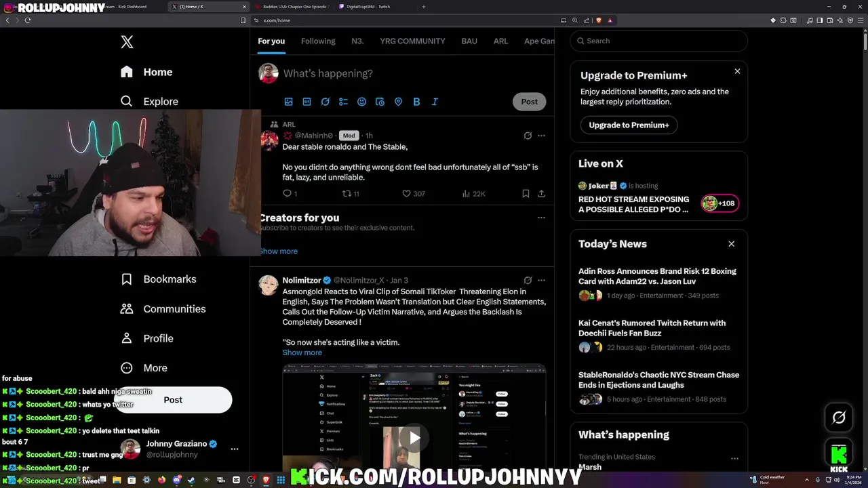Open Profile in the sidebar
The width and height of the screenshot is (868, 488).
coord(146,338)
